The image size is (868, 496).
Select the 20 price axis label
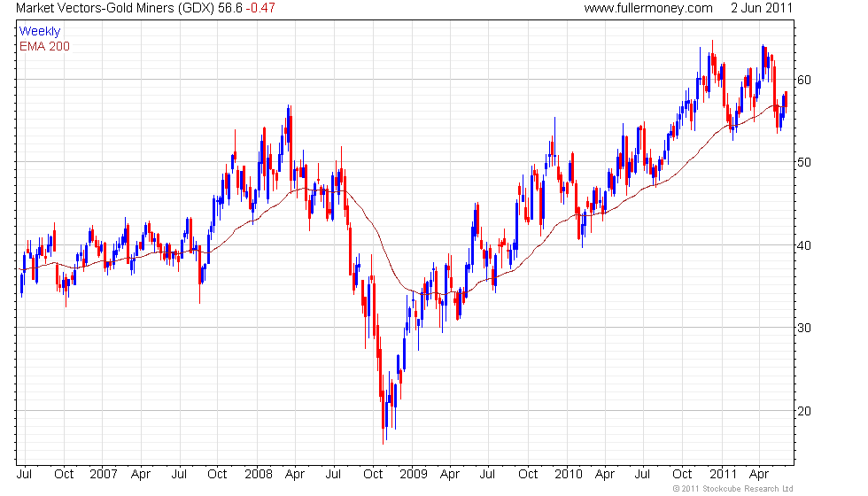(x=804, y=411)
